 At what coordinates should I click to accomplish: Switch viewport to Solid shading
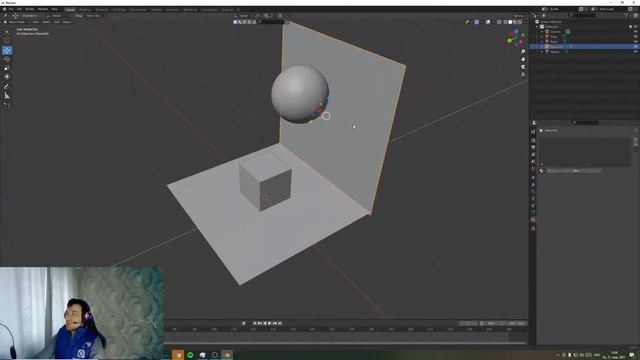tap(510, 22)
